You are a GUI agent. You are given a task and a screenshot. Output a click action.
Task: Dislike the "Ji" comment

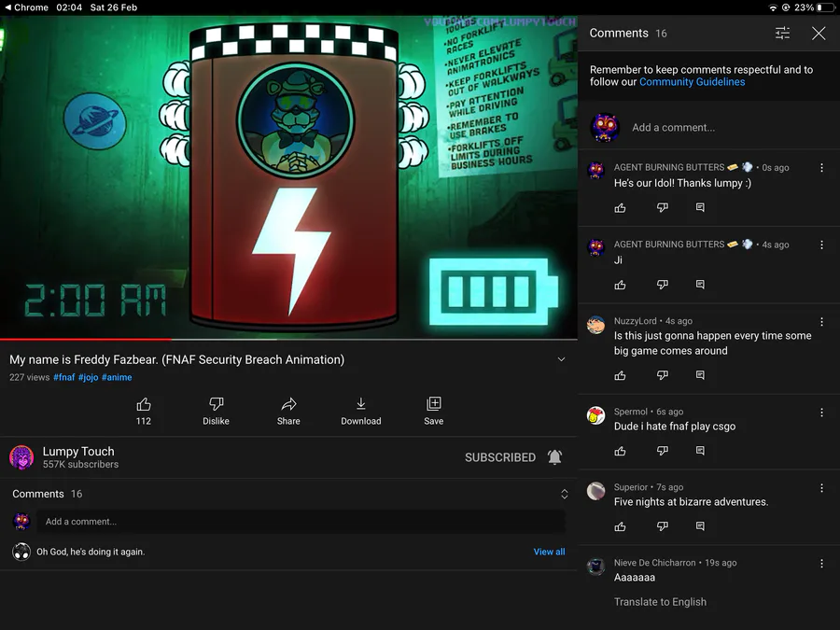pyautogui.click(x=663, y=285)
